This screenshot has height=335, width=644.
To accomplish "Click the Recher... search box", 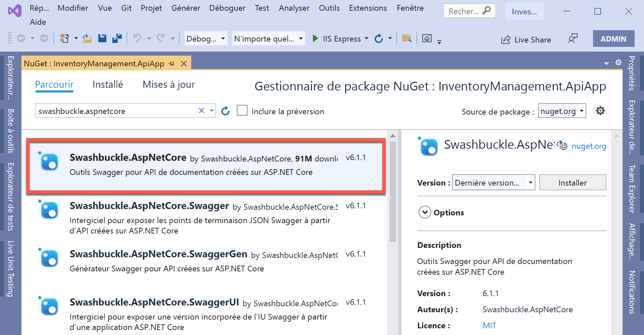I will (x=469, y=11).
